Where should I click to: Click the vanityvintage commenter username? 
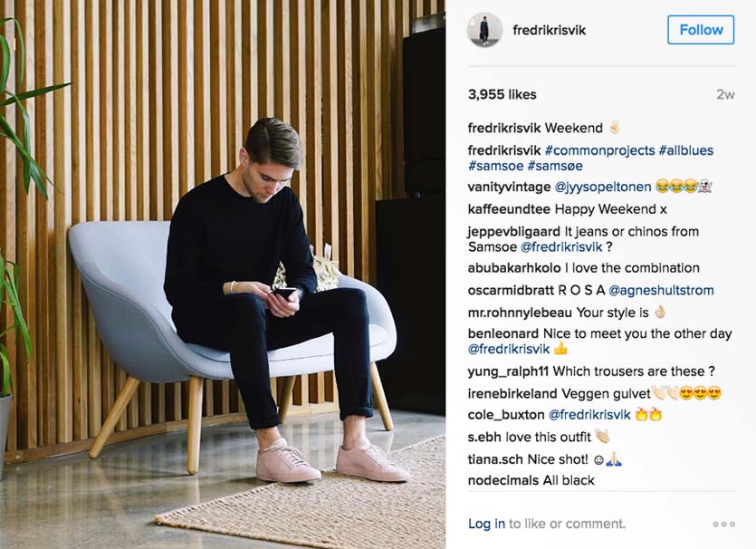pyautogui.click(x=509, y=187)
